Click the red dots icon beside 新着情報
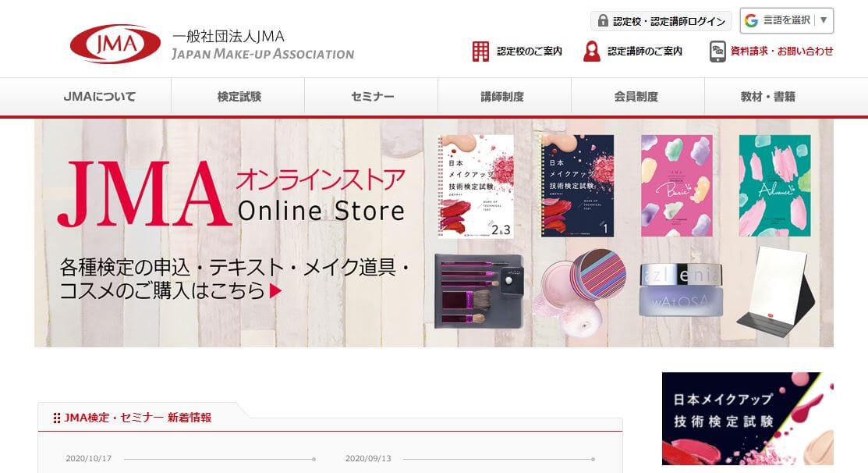The image size is (868, 473). 56,418
